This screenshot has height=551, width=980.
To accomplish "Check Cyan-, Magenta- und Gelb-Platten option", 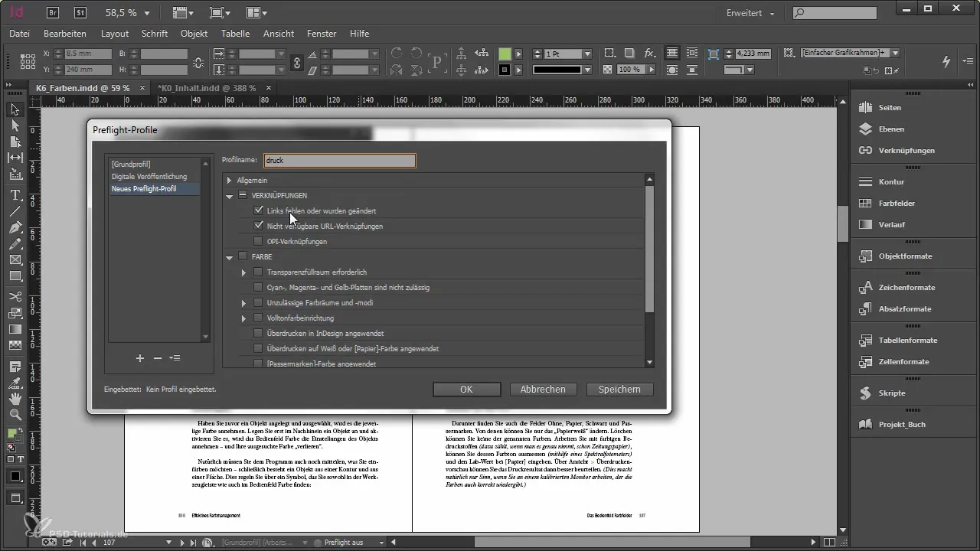I will tap(259, 287).
